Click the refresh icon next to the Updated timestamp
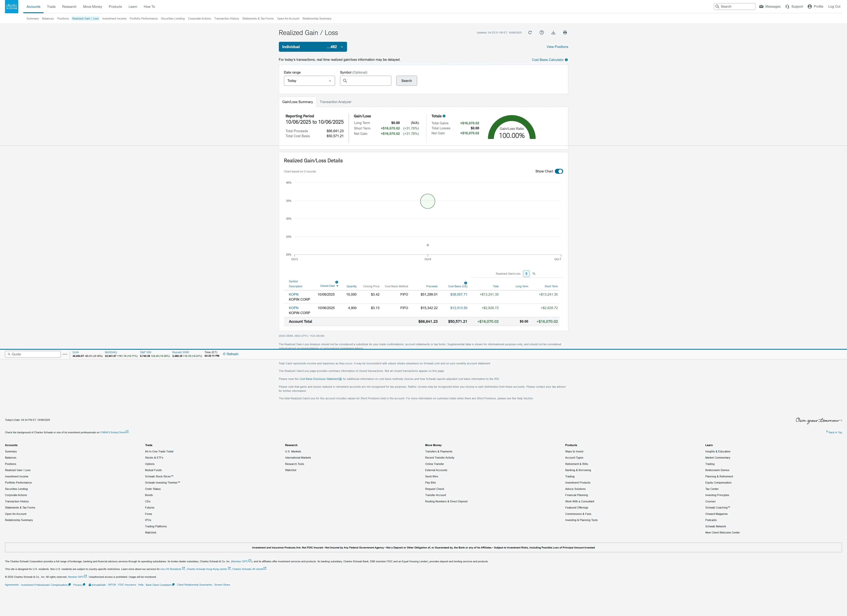Image resolution: width=847 pixels, height=616 pixels. pos(530,32)
